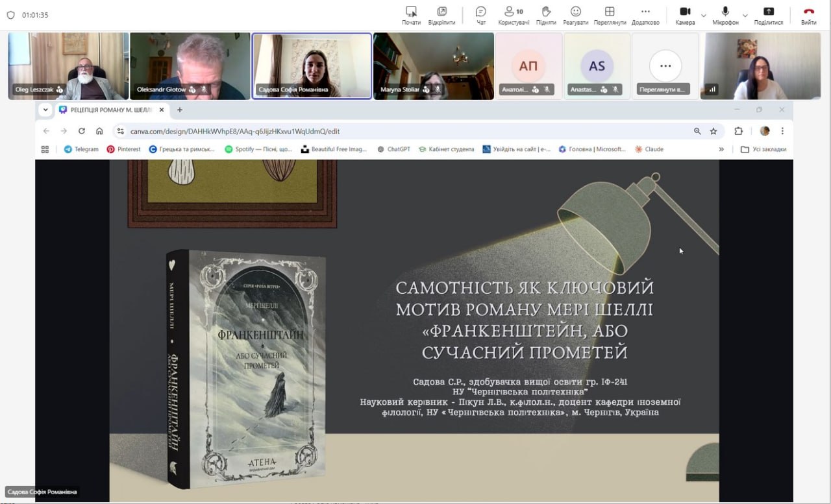Click the zoom magnifier icon in address bar
Viewport: 831px width, 504px height.
coord(697,131)
